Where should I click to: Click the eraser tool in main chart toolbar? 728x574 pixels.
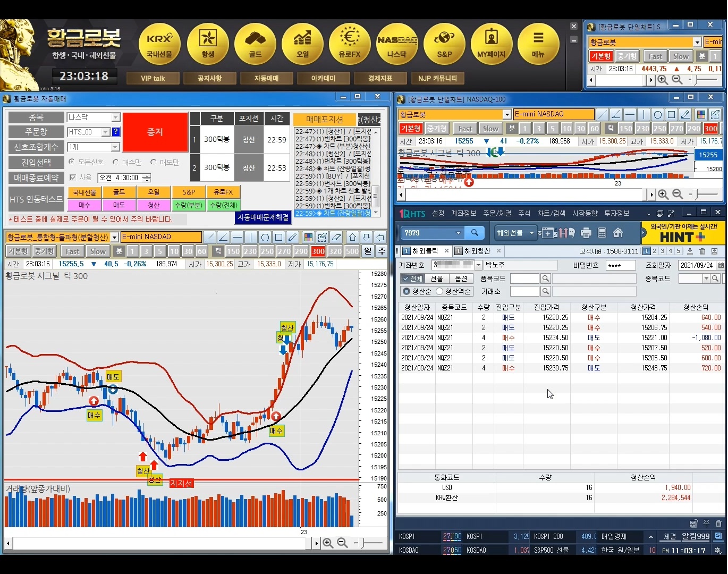[336, 237]
